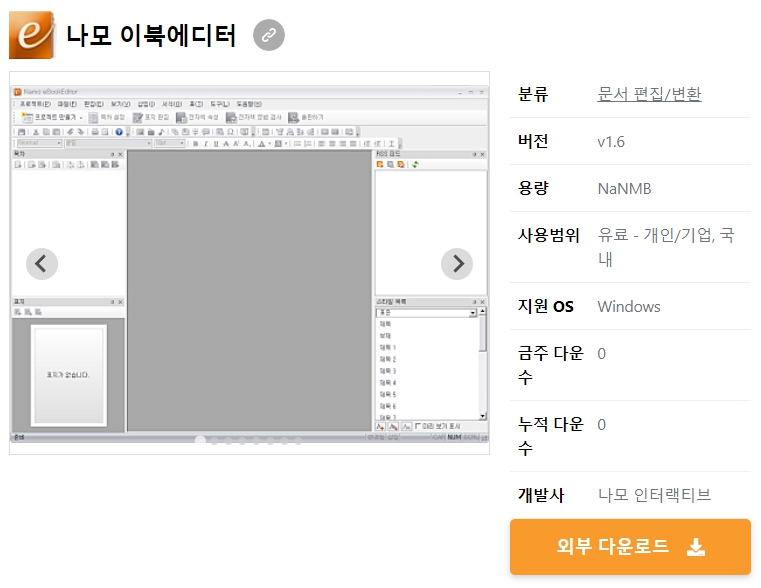Open the font size dropdown in the screenshot

pos(169,143)
